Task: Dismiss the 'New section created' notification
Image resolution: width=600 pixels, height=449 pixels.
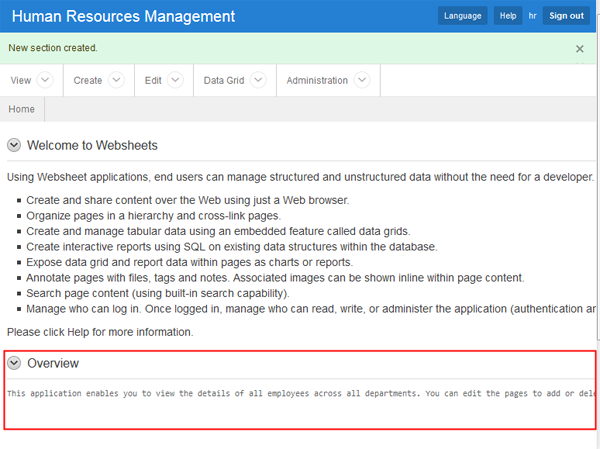Action: (x=580, y=48)
